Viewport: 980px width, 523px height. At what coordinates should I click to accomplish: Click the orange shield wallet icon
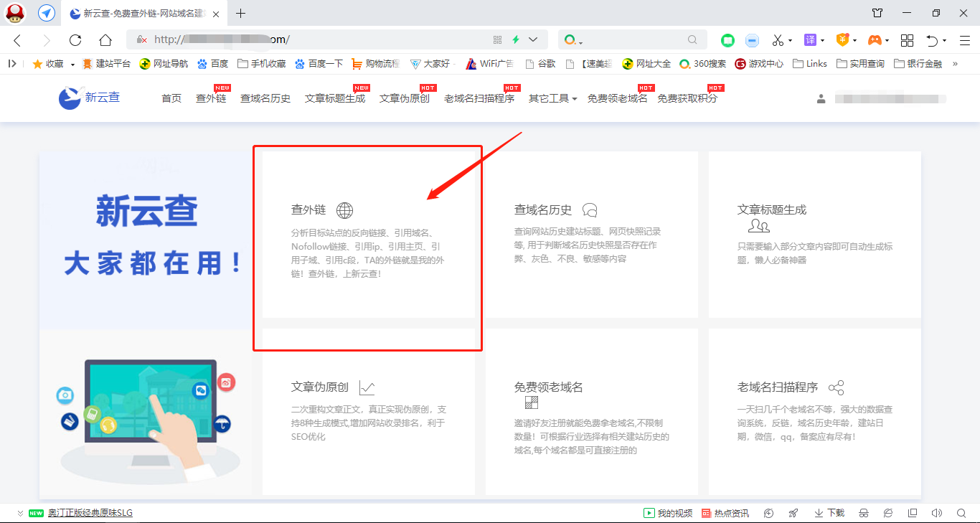click(843, 40)
